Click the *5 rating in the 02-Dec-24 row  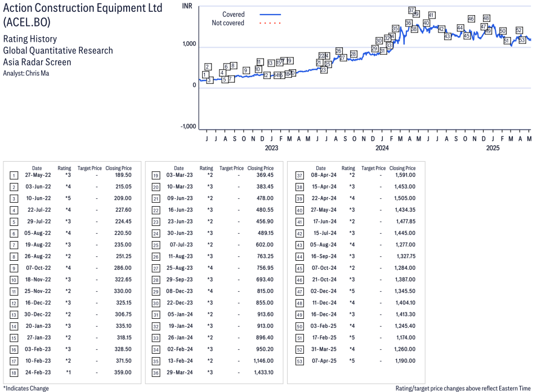pyautogui.click(x=352, y=291)
